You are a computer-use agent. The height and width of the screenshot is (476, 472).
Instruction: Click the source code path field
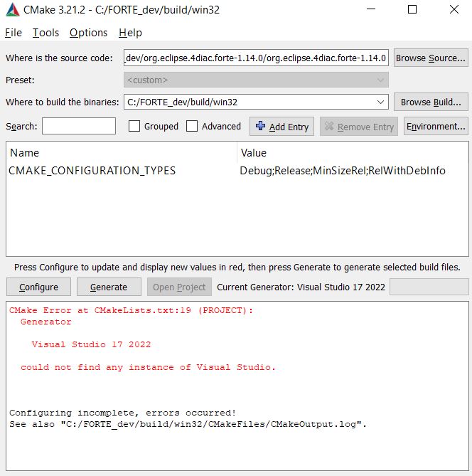256,58
